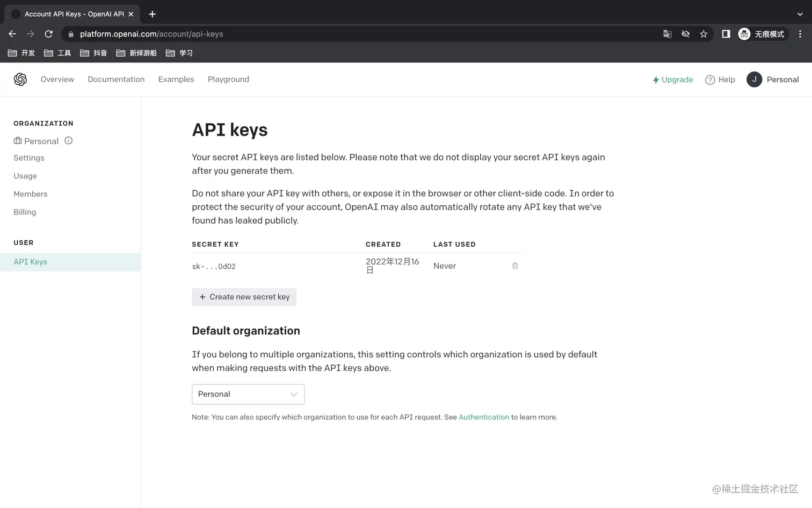Image resolution: width=812 pixels, height=508 pixels.
Task: Click the translate page icon in address bar
Action: 667,34
